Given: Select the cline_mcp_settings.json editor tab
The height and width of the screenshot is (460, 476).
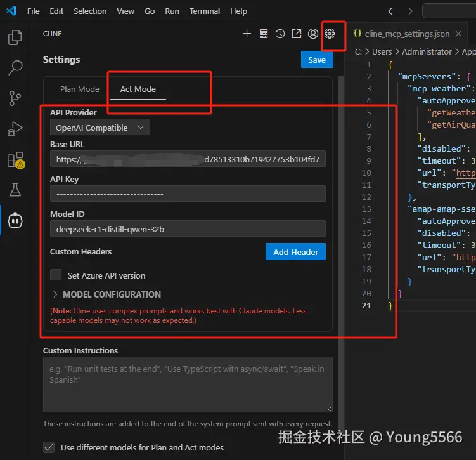Looking at the screenshot, I should click(x=407, y=34).
